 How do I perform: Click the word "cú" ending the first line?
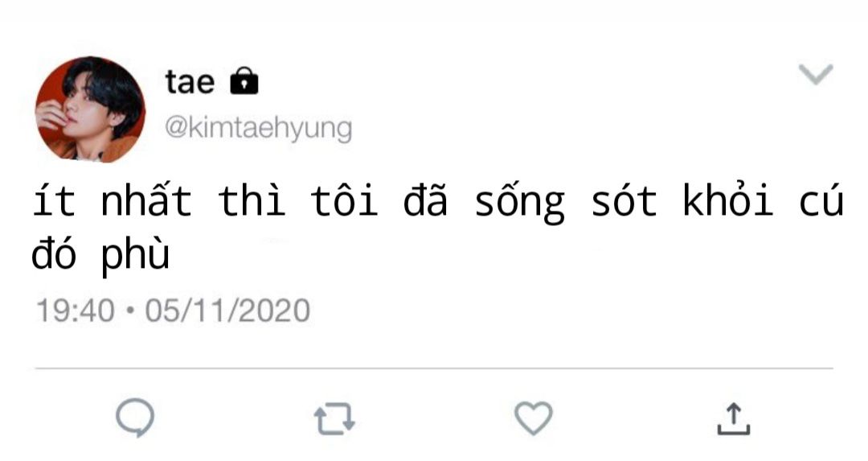[821, 200]
